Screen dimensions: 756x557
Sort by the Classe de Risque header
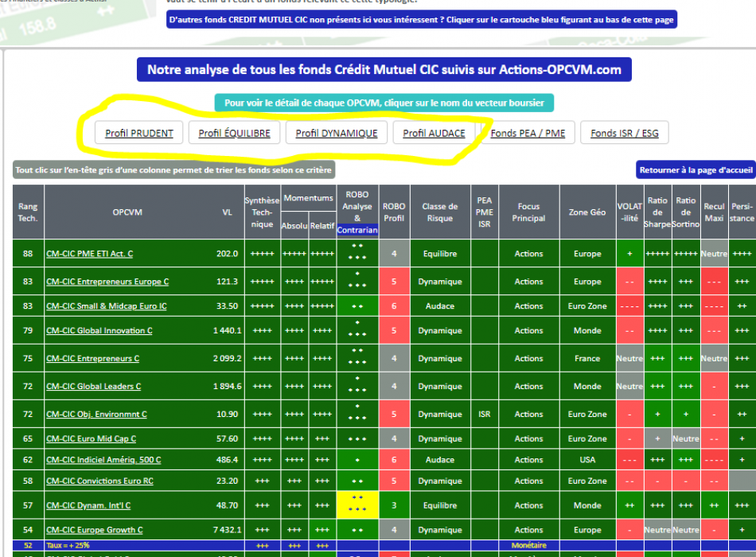click(x=440, y=212)
